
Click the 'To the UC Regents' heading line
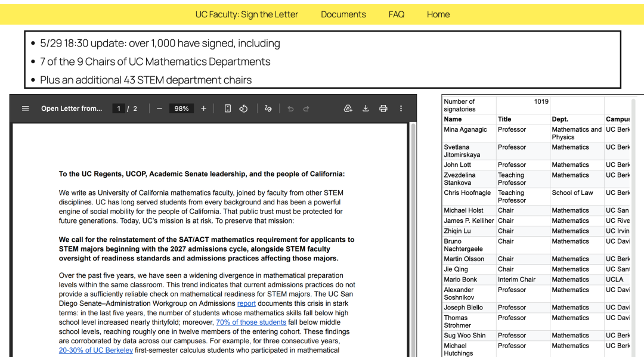202,174
